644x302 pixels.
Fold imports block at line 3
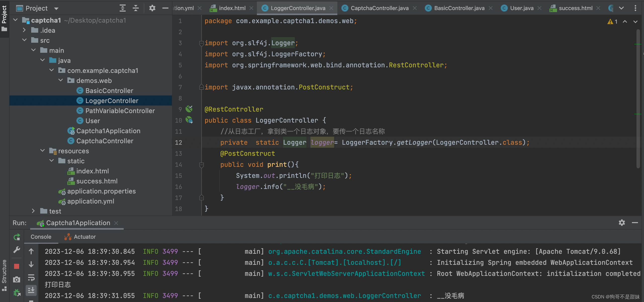pyautogui.click(x=201, y=43)
